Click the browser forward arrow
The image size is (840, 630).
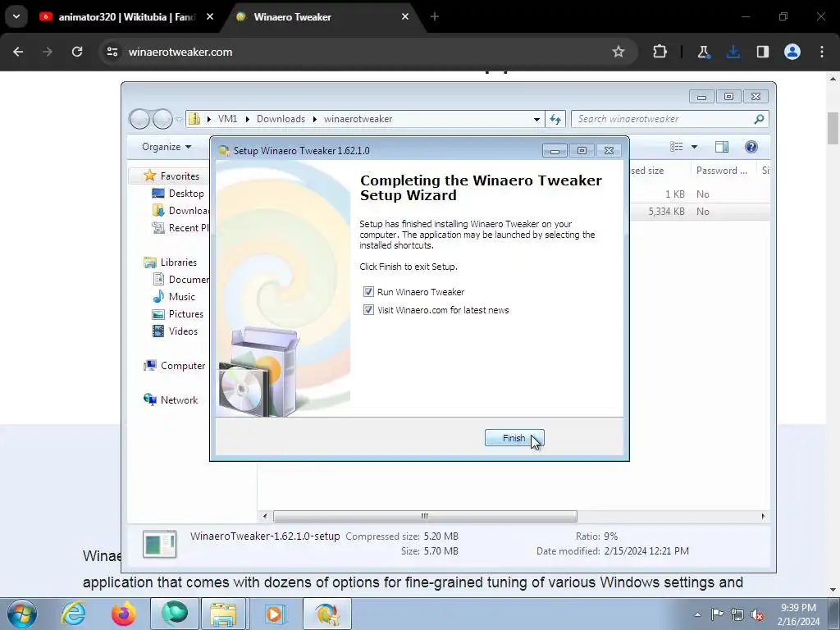tap(47, 52)
